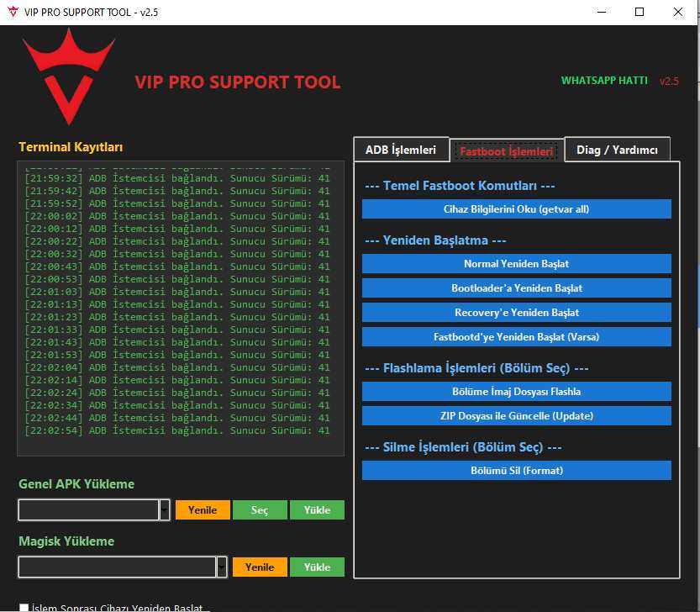Click Yükle in Genel APK Yükleme row
Screen dimensions: 700x612
(317, 509)
